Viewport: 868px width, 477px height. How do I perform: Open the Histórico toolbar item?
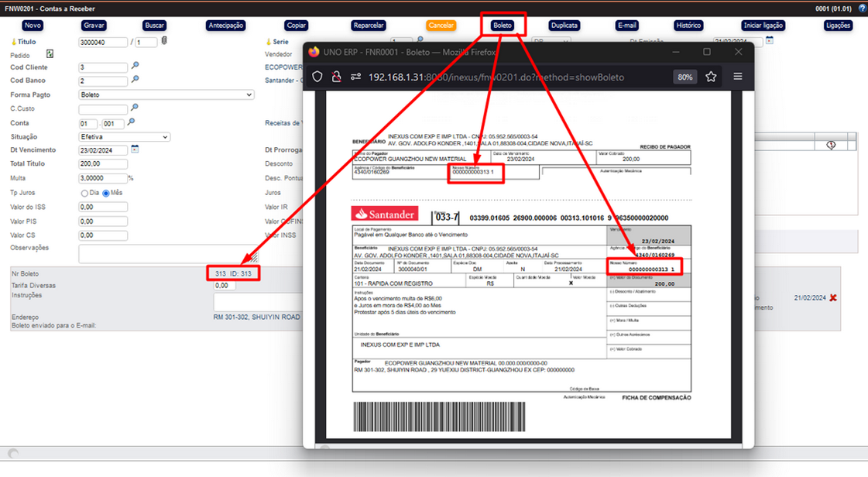[x=688, y=26]
